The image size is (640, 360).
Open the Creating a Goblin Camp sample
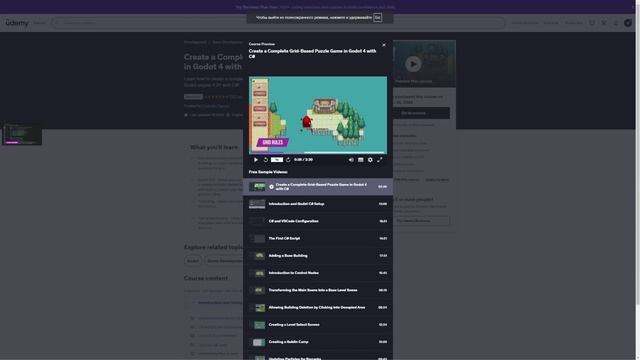coord(318,342)
